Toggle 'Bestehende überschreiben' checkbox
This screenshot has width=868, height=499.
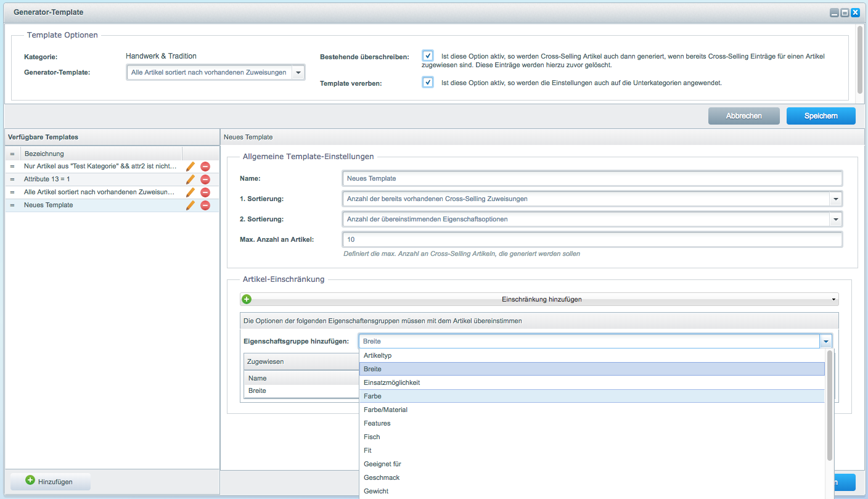point(428,56)
